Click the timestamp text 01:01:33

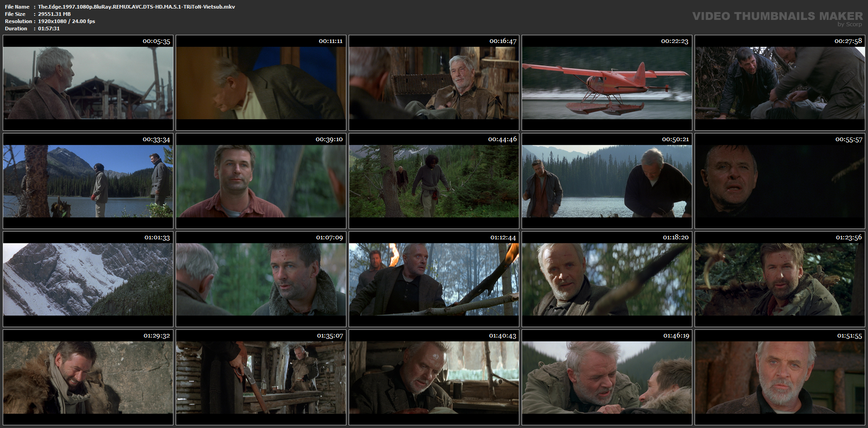[x=157, y=238]
